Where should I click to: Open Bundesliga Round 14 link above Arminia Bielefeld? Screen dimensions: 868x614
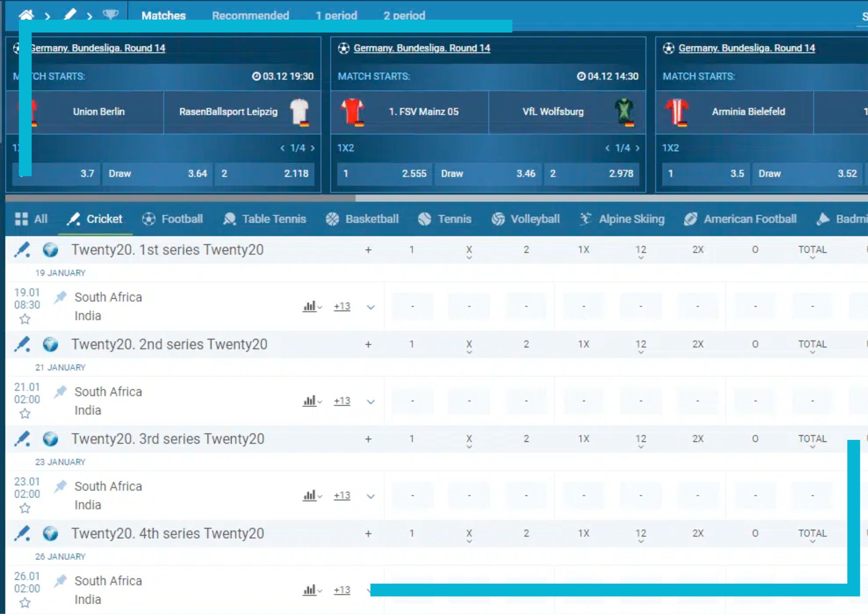[x=747, y=48]
